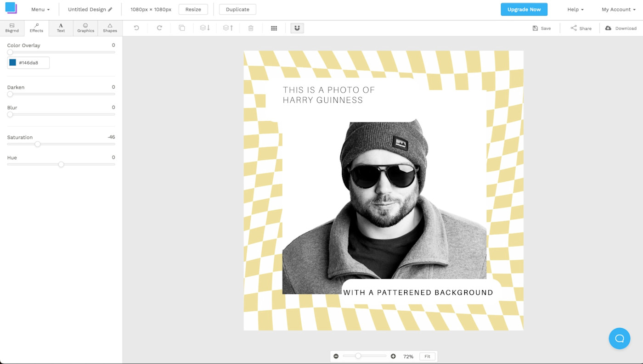This screenshot has width=643, height=364.
Task: Click the copy layer icon
Action: tap(182, 28)
